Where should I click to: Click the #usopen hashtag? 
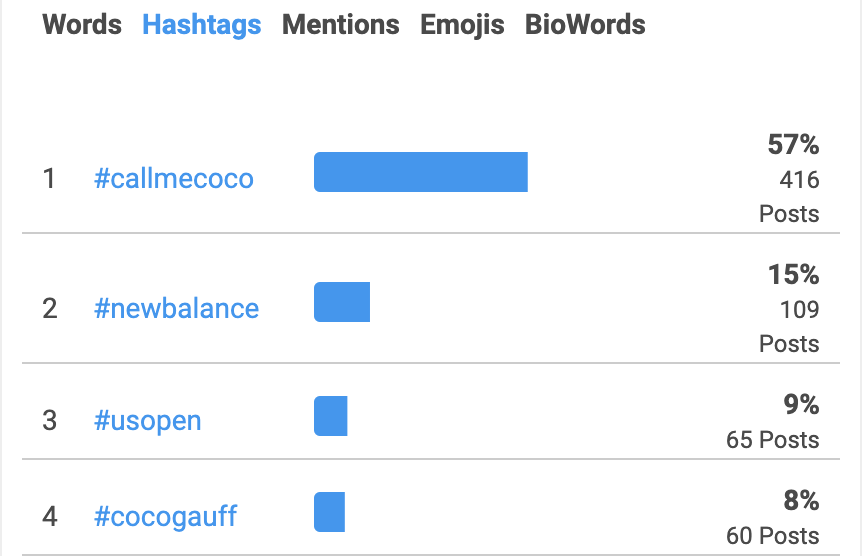[x=148, y=421]
